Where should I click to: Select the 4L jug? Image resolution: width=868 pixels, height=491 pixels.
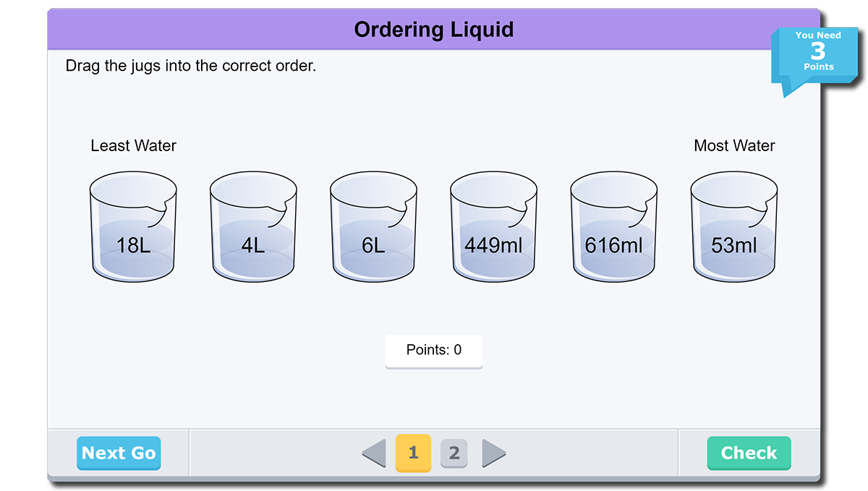(253, 228)
